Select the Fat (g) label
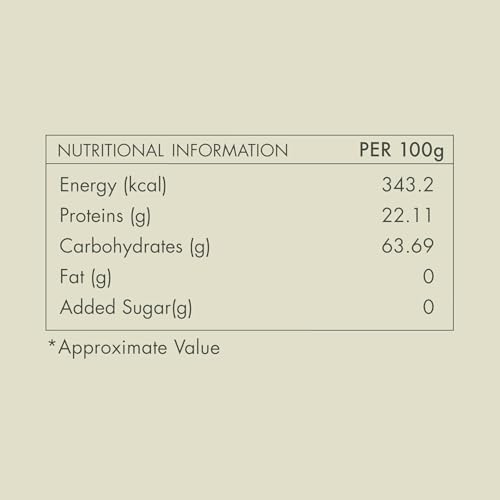Viewport: 500px width, 500px height. pos(85,277)
